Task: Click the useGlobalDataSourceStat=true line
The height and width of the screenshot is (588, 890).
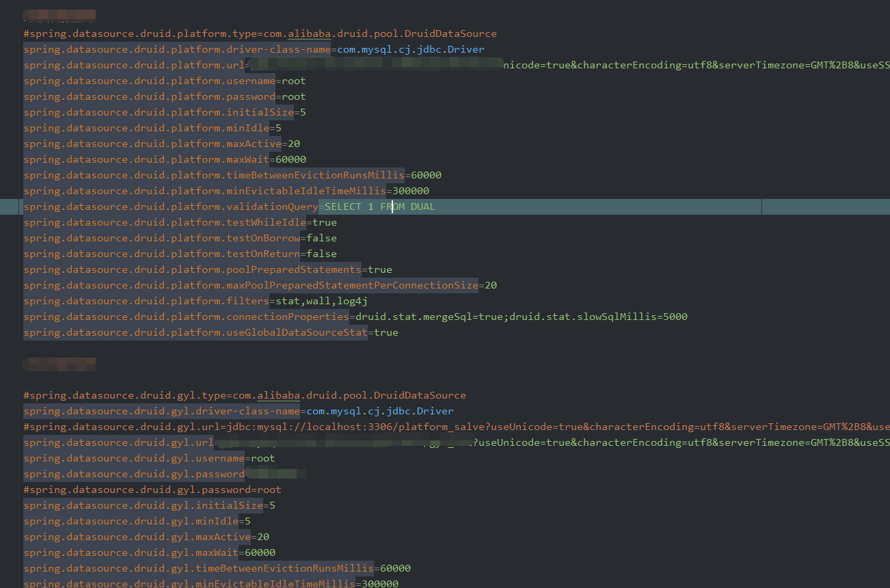Action: (205, 332)
